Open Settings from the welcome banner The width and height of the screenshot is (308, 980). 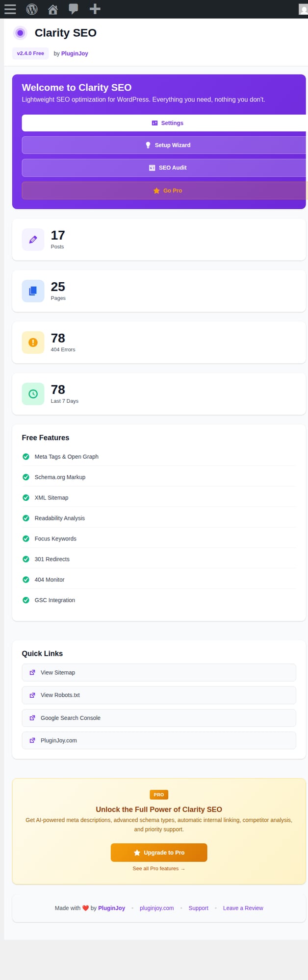click(x=167, y=123)
